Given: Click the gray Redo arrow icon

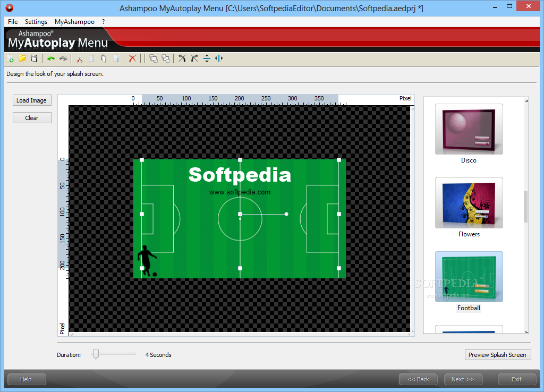Looking at the screenshot, I should (x=63, y=58).
